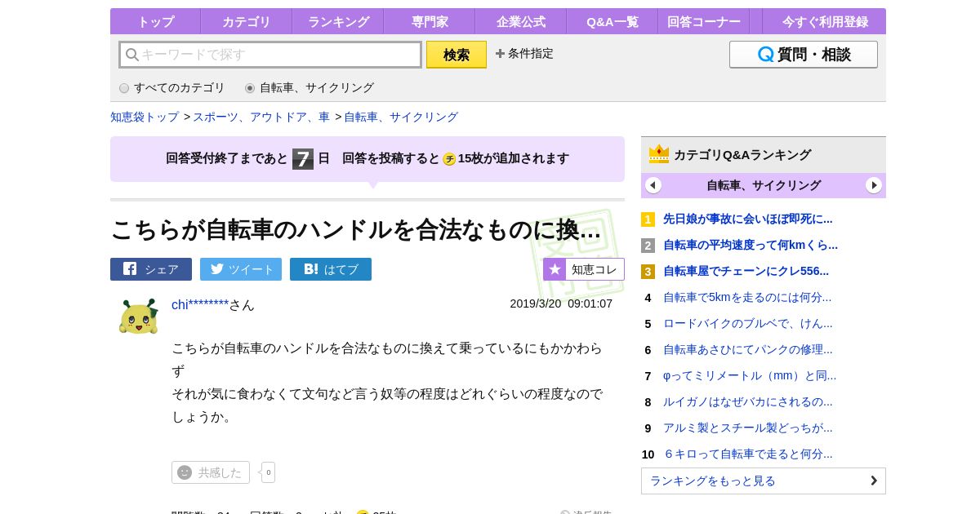This screenshot has width=980, height=514.
Task: Open the カテゴリ tab
Action: click(x=247, y=21)
